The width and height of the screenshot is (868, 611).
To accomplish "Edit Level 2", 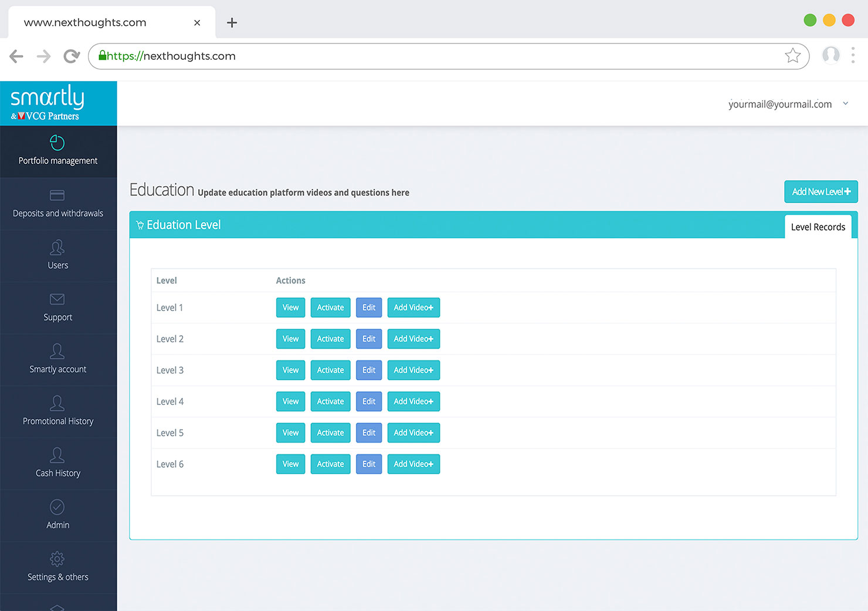I will pos(369,339).
